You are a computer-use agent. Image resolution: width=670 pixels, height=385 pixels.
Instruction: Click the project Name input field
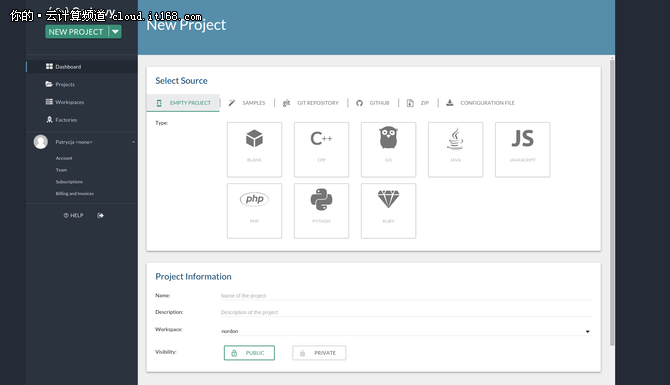point(406,296)
